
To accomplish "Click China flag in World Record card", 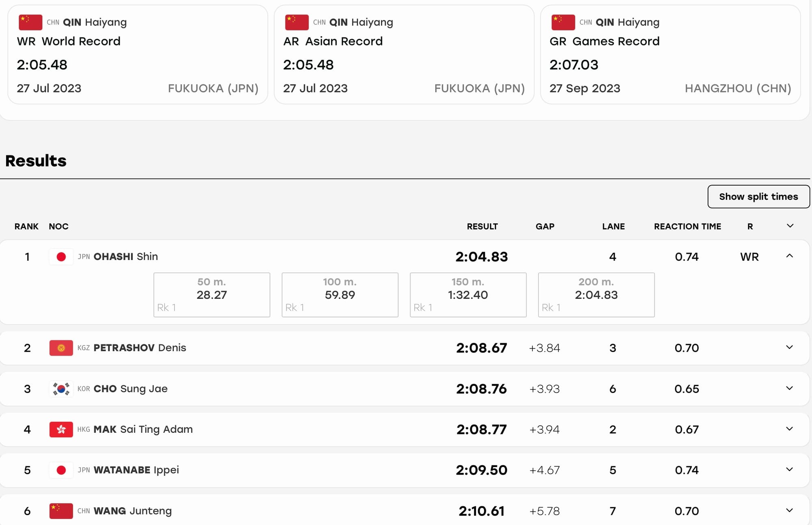I will [x=30, y=22].
